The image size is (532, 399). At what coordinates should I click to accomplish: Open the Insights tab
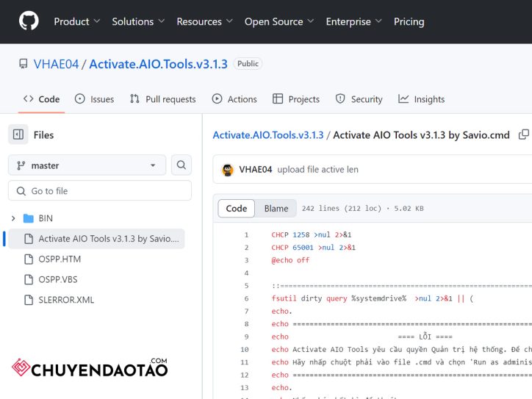tap(421, 99)
